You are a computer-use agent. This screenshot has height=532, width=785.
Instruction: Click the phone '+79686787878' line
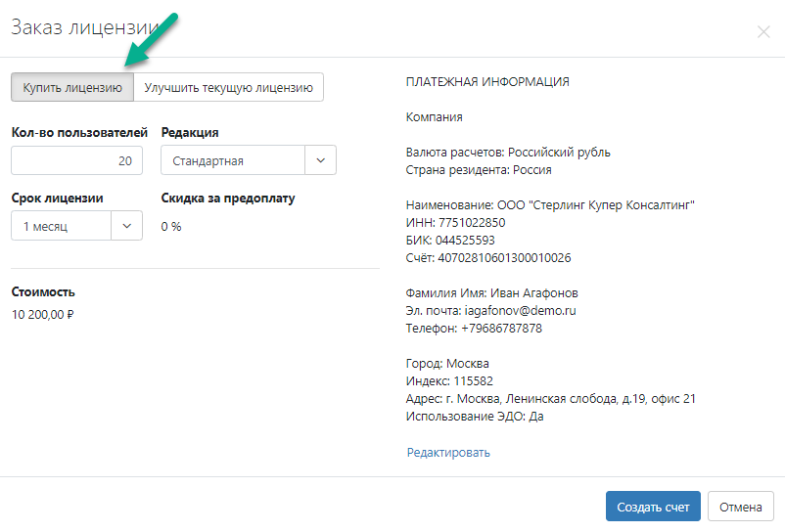coord(474,329)
